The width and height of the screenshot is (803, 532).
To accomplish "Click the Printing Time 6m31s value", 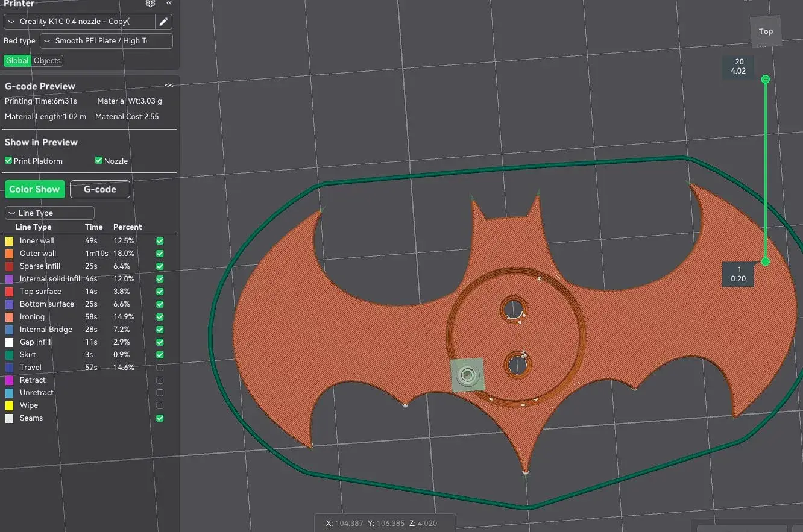I will click(x=65, y=101).
